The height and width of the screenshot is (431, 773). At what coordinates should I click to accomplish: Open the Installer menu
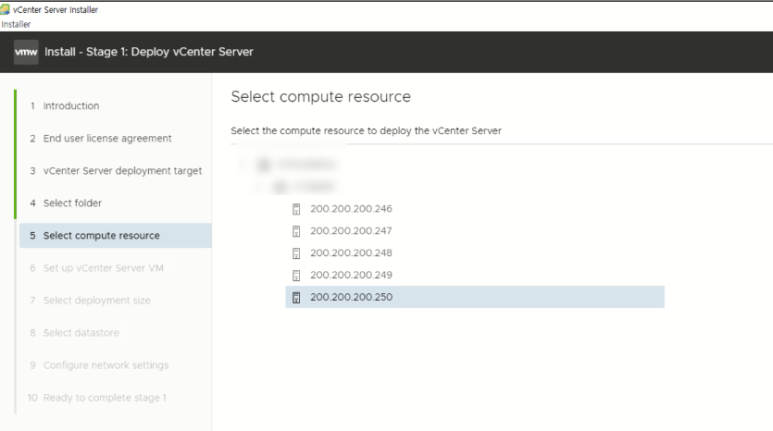(16, 24)
